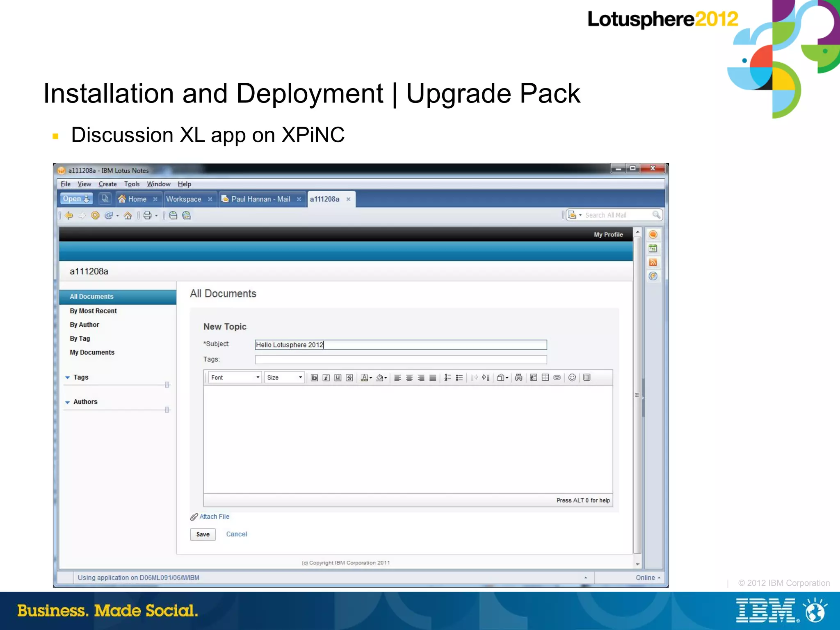The height and width of the screenshot is (630, 840).
Task: Insert emoticon smiley icon in editor
Action: click(572, 378)
